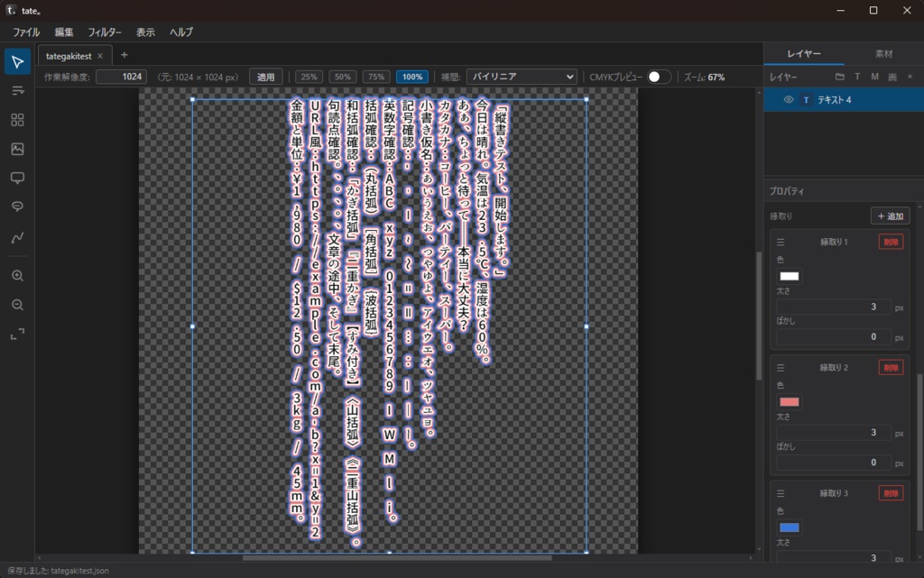Grab the 縁取り 2 reorder handle
Screen dimensions: 924x578
tap(781, 367)
